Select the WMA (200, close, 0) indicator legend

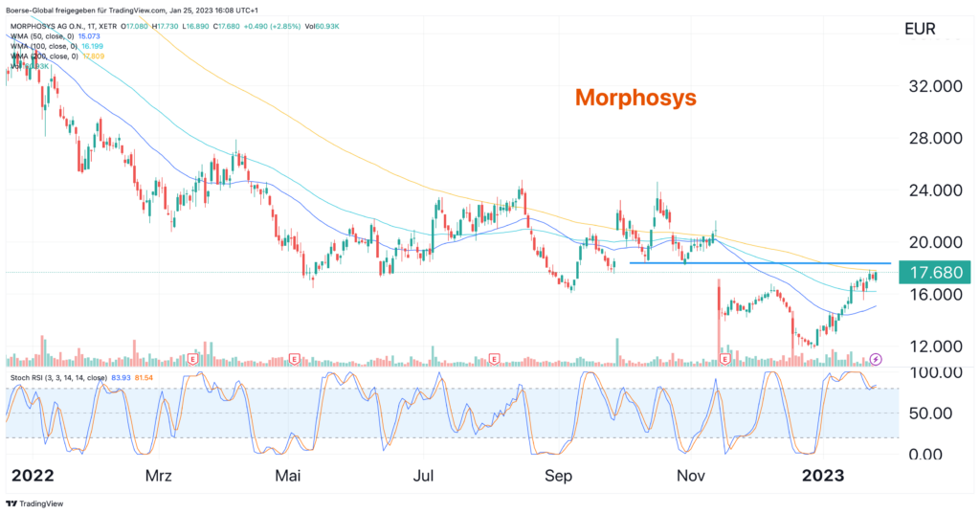(45, 56)
